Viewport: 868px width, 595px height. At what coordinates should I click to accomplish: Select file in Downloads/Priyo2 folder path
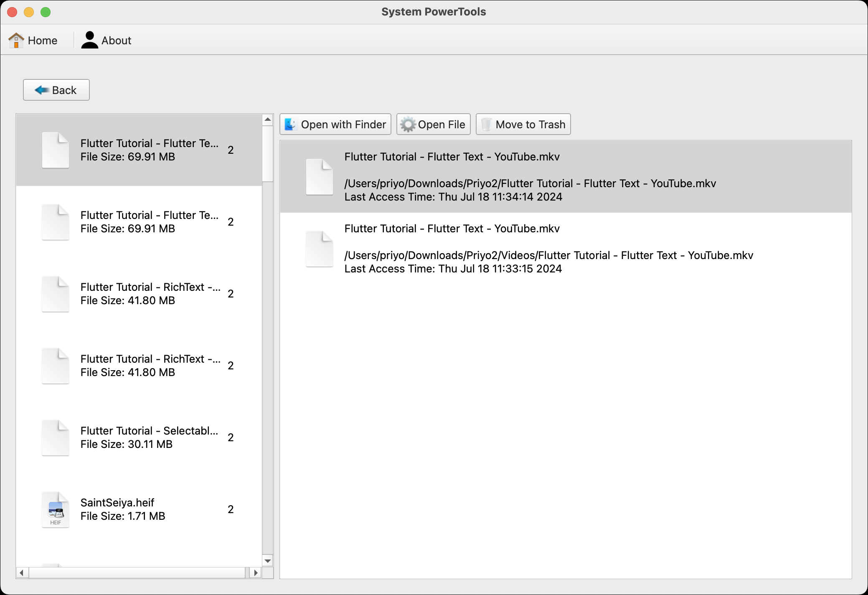pyautogui.click(x=566, y=177)
